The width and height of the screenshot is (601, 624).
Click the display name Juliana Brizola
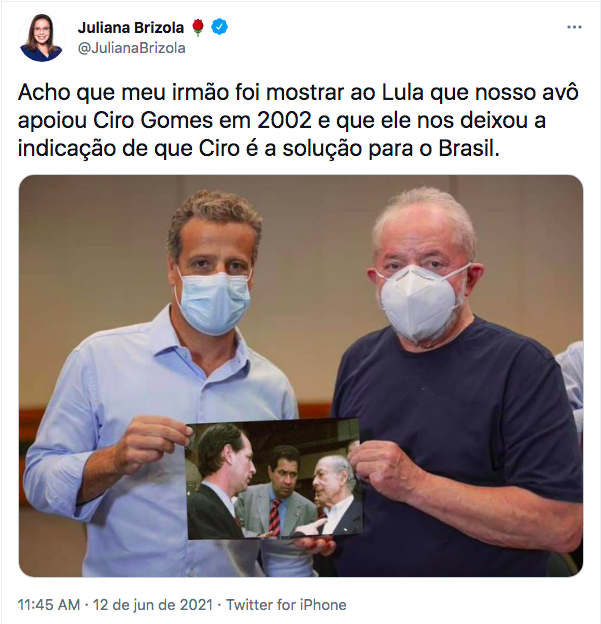coord(131,27)
